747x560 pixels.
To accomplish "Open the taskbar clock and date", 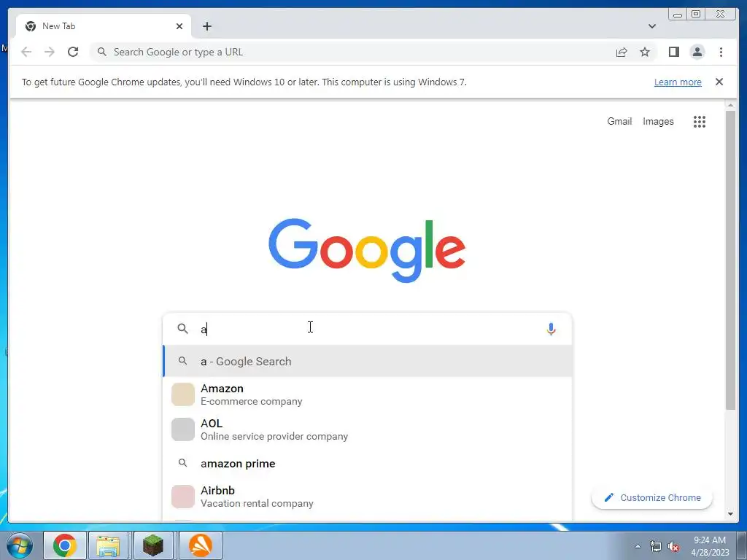I will coord(710,546).
